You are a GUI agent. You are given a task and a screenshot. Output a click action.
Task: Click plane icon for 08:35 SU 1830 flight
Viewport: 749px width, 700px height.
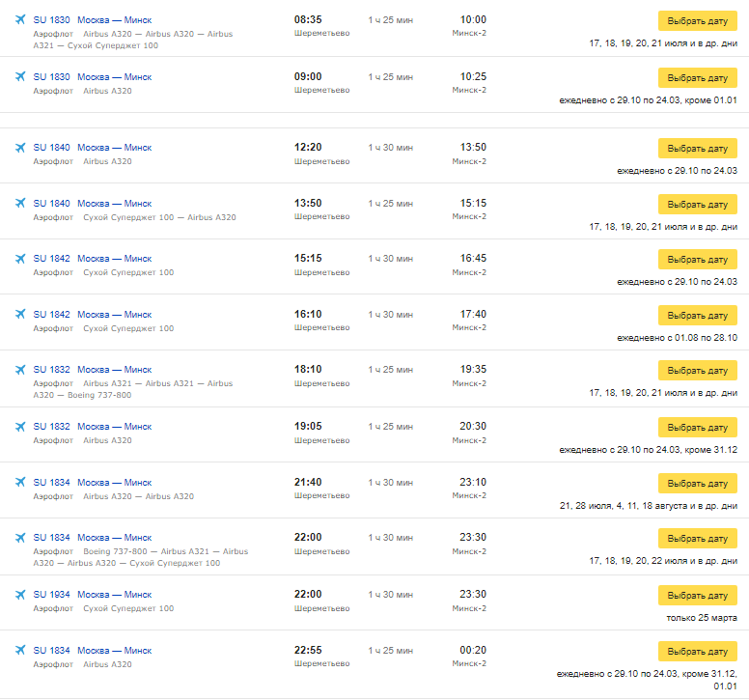[20, 20]
